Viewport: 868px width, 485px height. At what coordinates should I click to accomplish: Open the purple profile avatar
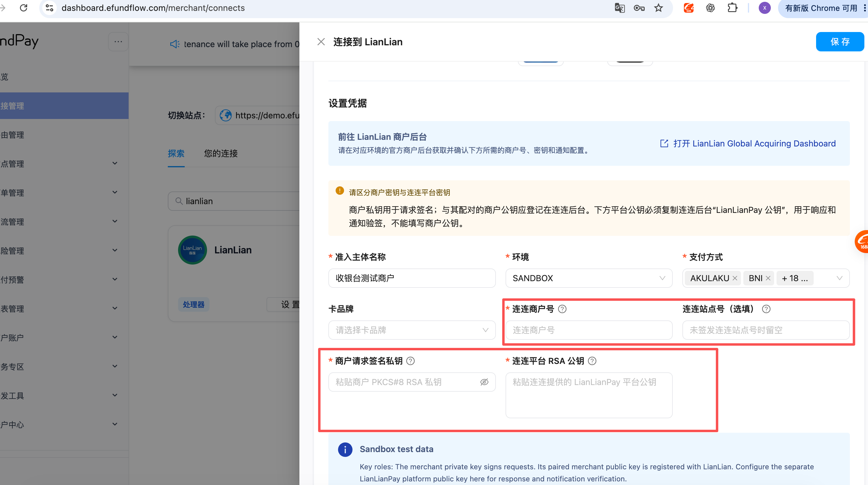point(764,8)
